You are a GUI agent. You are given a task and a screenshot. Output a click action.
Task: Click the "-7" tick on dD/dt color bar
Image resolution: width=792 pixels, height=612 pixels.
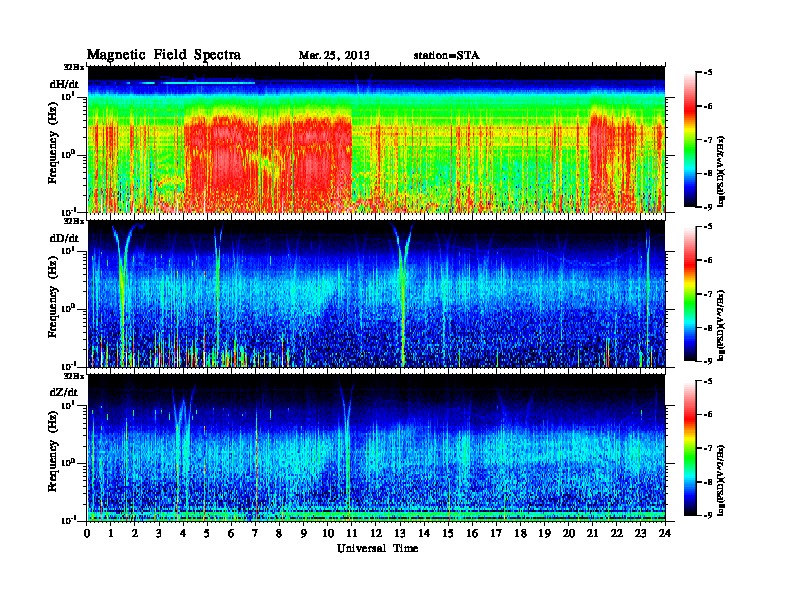pyautogui.click(x=708, y=293)
